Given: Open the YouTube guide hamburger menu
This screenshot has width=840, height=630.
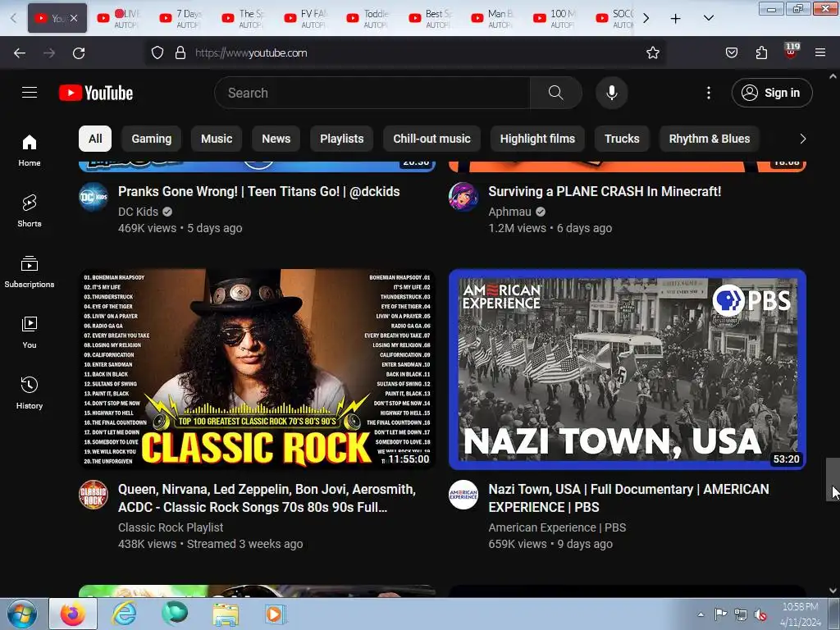Looking at the screenshot, I should (x=30, y=93).
